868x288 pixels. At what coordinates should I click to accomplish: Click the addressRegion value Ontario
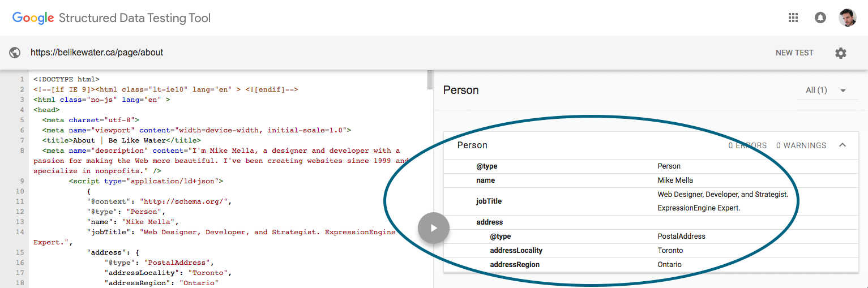point(669,264)
